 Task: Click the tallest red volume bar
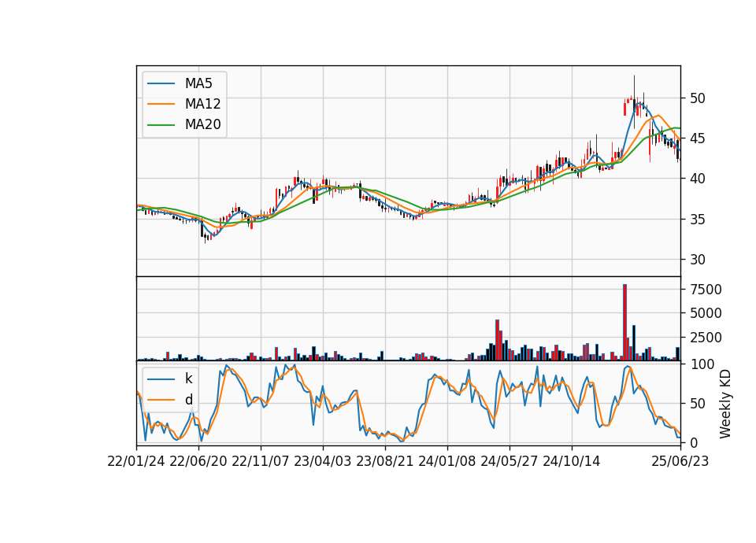tap(624, 323)
